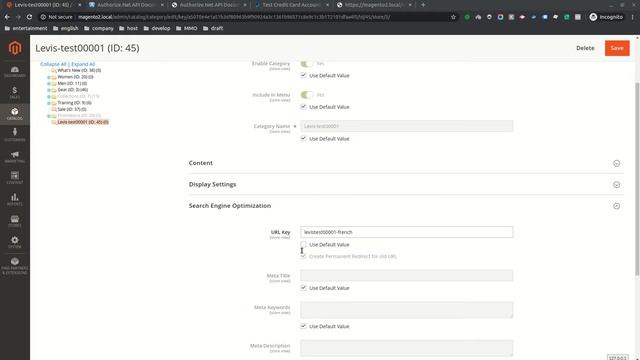
Task: Click the Delete button
Action: click(585, 48)
